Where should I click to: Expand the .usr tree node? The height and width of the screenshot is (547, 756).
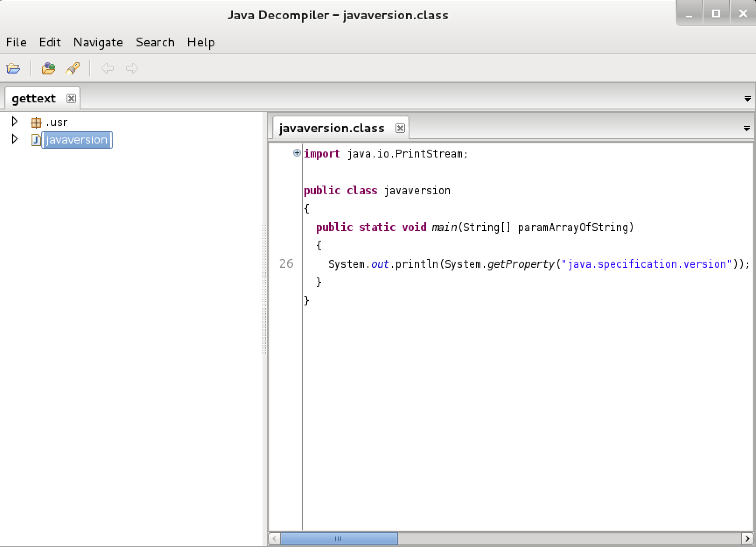click(15, 122)
